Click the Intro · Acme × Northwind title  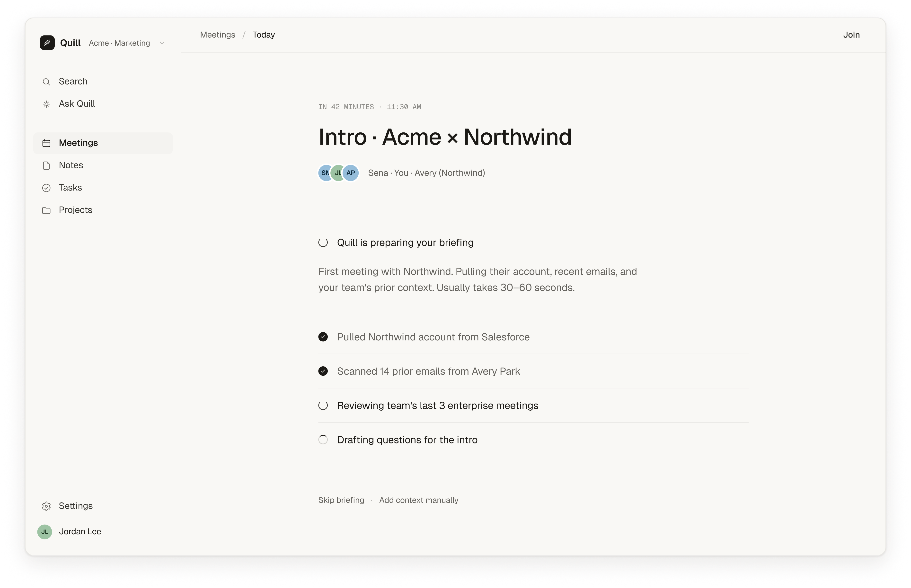[445, 137]
